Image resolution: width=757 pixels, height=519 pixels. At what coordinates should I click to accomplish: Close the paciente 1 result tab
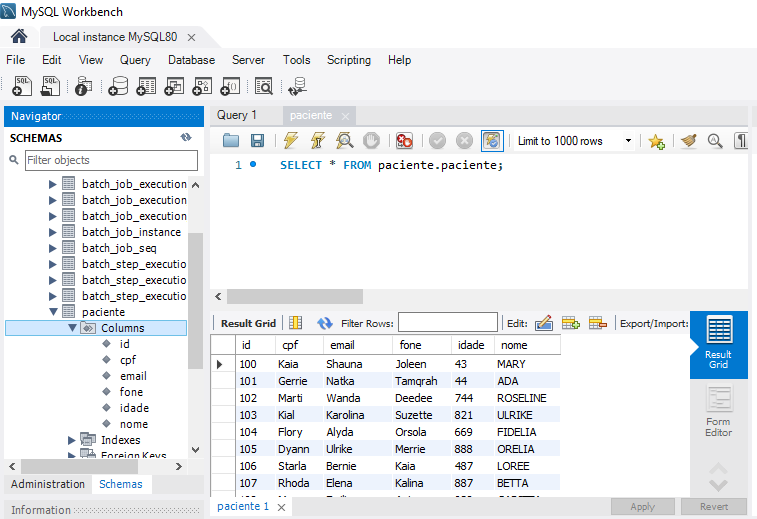[x=281, y=507]
